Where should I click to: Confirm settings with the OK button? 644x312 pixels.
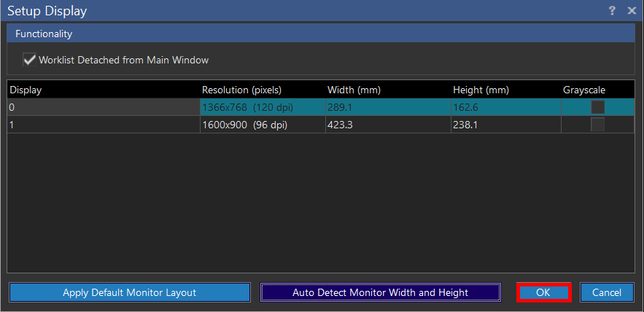543,292
